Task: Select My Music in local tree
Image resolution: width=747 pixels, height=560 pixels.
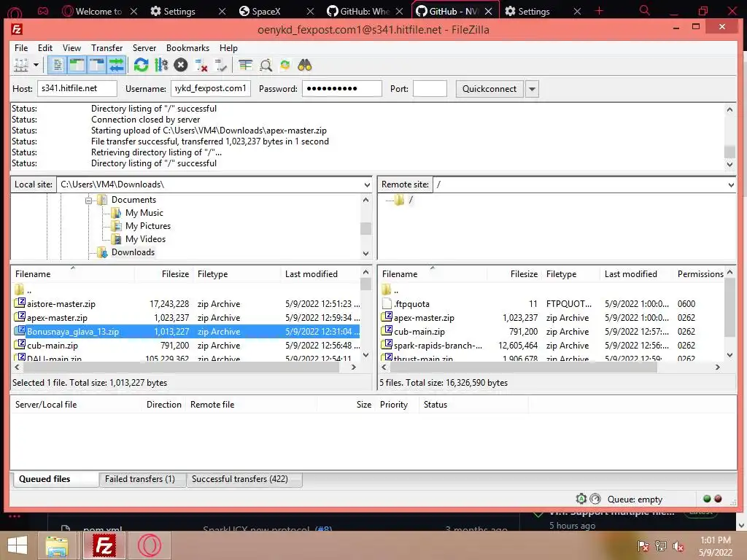Action: 144,213
